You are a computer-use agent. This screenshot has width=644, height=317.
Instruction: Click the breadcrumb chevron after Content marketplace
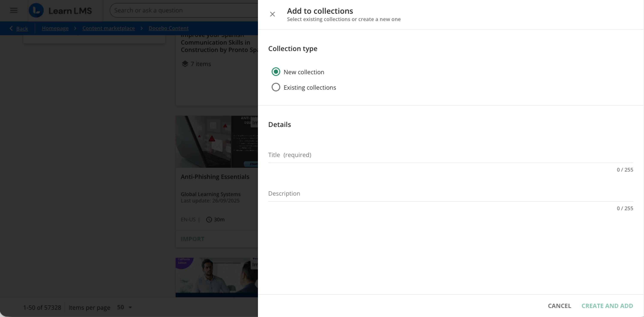tap(142, 28)
